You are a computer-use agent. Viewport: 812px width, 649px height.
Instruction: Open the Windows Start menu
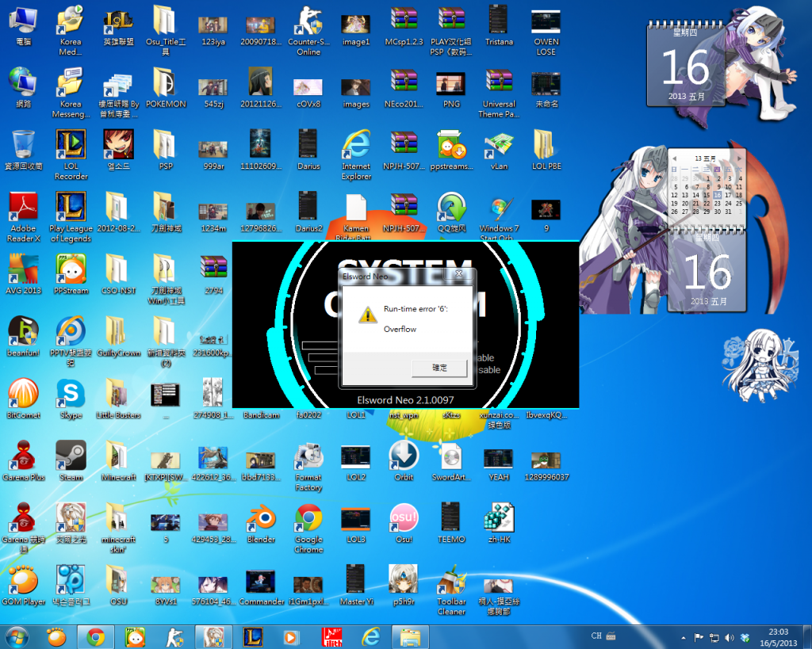[17, 636]
